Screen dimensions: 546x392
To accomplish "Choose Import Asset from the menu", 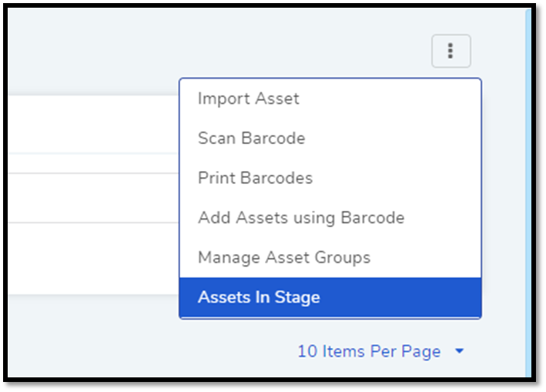I will pos(330,99).
